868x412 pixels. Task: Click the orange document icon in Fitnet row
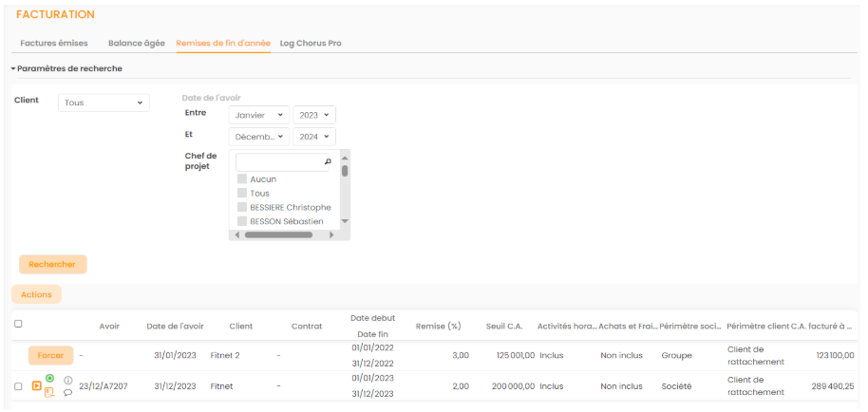coord(49,392)
